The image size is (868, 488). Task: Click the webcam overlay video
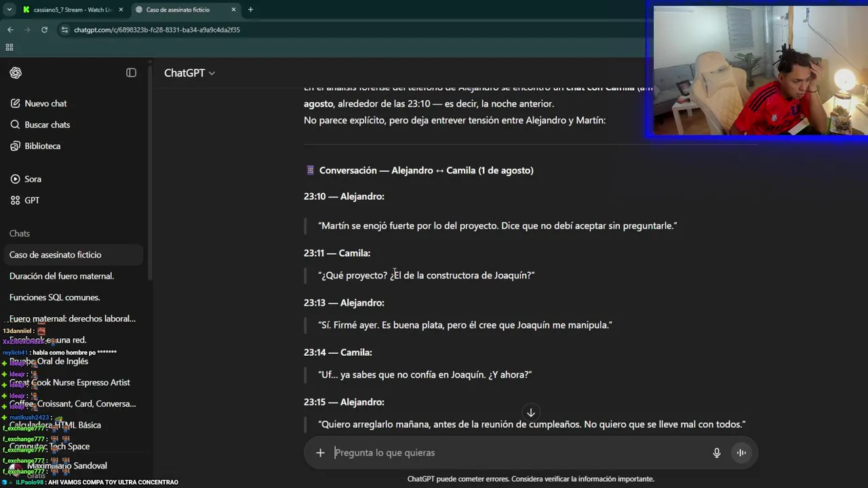coord(759,70)
